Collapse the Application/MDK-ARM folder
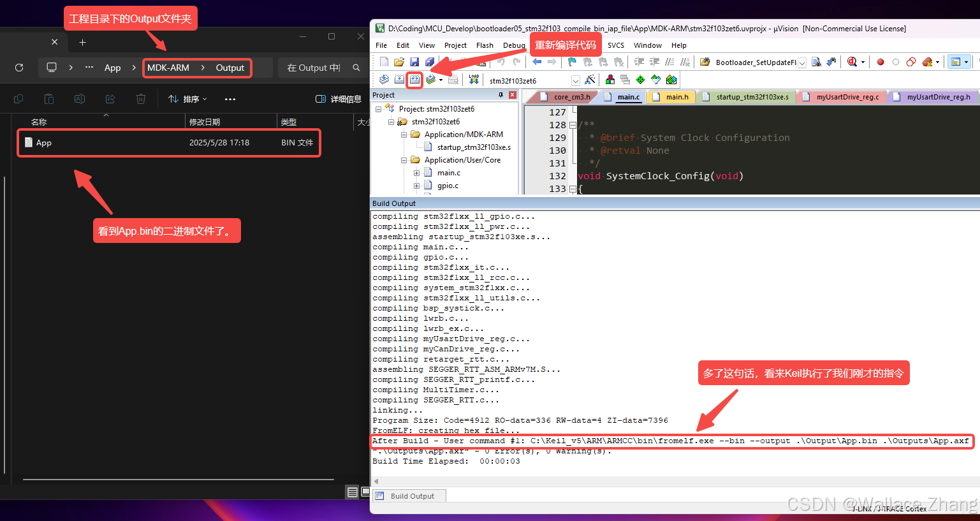Image resolution: width=980 pixels, height=521 pixels. [404, 135]
